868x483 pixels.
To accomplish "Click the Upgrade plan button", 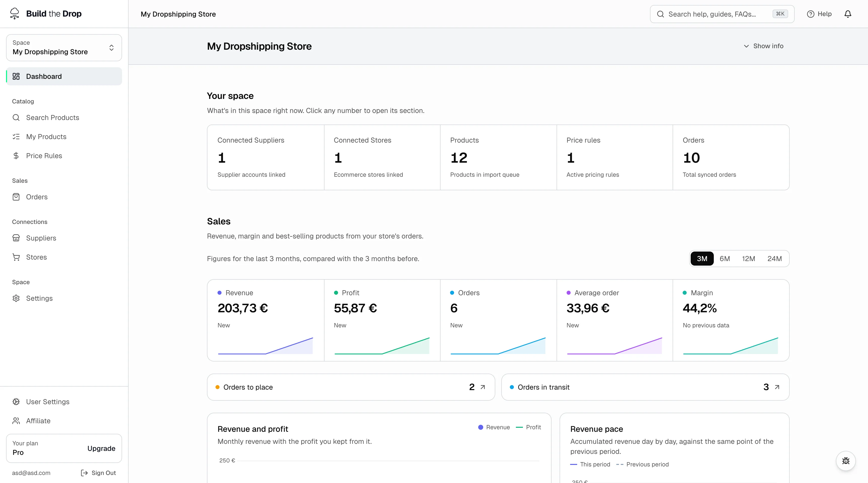I will coord(101,448).
